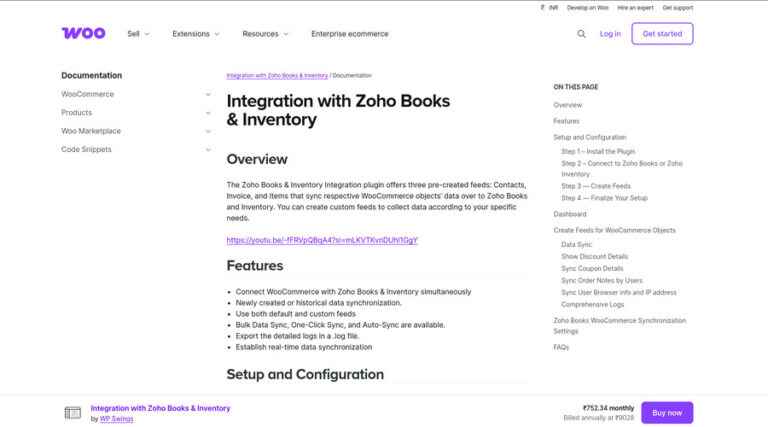Click the Documentation sidebar heading
Screen dimensions: 768x427
pos(92,75)
